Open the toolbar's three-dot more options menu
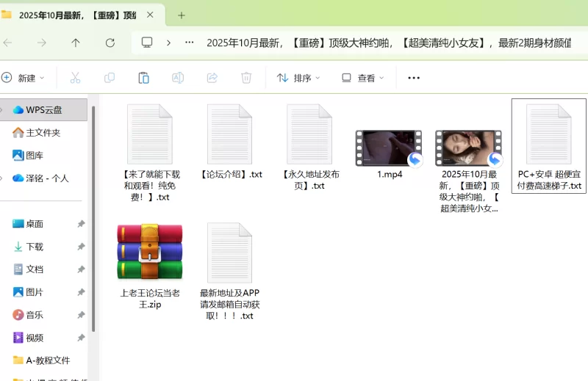 pyautogui.click(x=414, y=78)
